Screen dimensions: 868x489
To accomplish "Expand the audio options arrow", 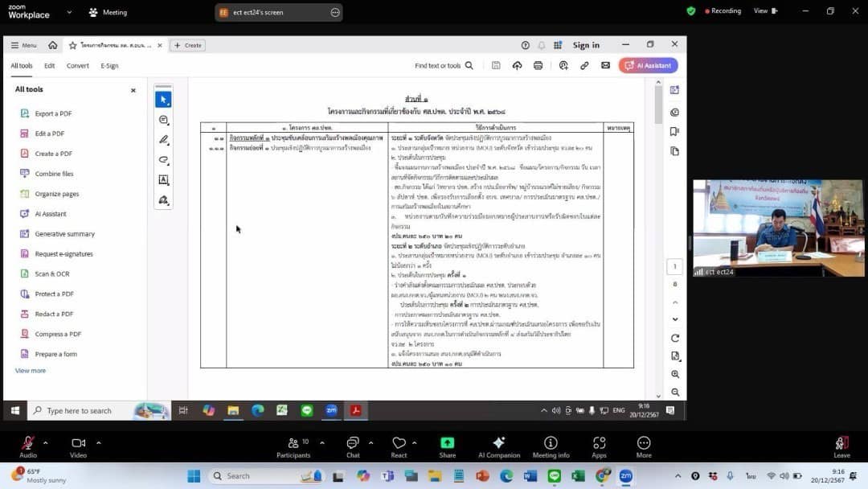I will 45,442.
